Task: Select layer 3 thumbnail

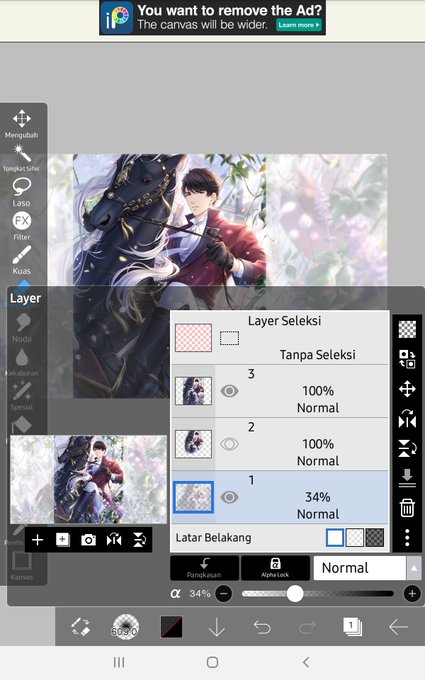Action: [193, 391]
